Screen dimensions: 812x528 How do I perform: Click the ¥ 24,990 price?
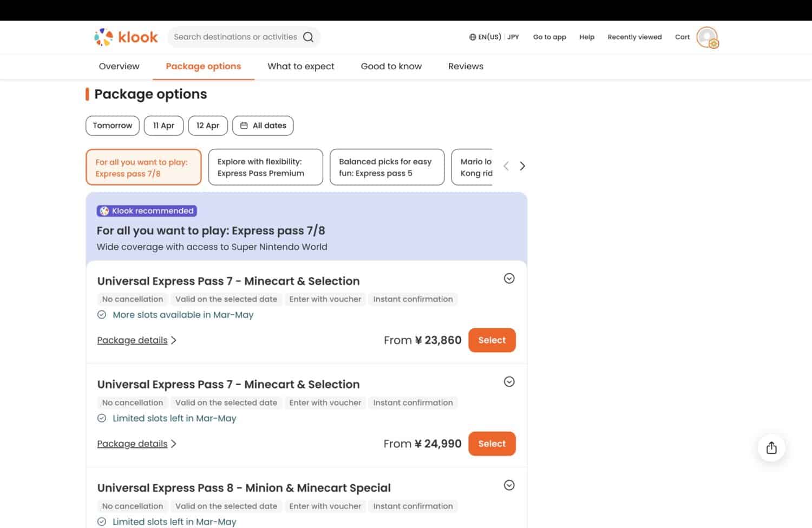(438, 444)
